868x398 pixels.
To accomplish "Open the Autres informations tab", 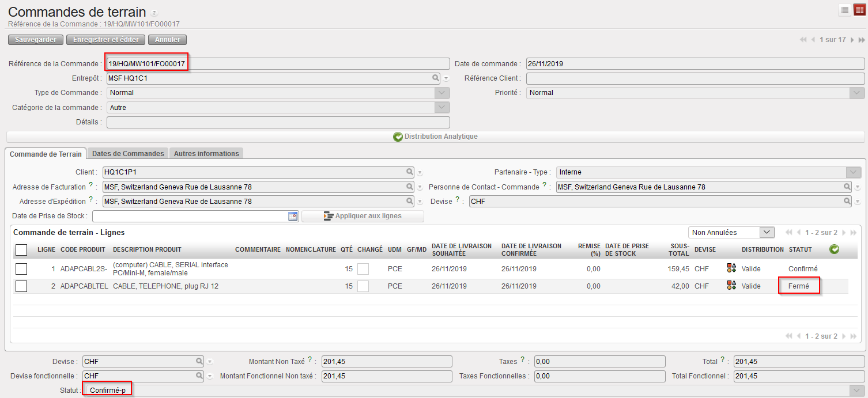I will point(206,154).
